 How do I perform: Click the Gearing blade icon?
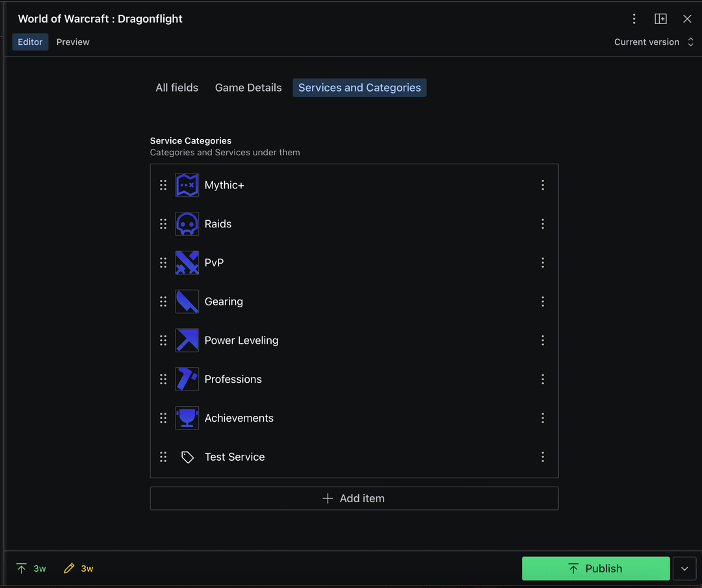coord(187,301)
